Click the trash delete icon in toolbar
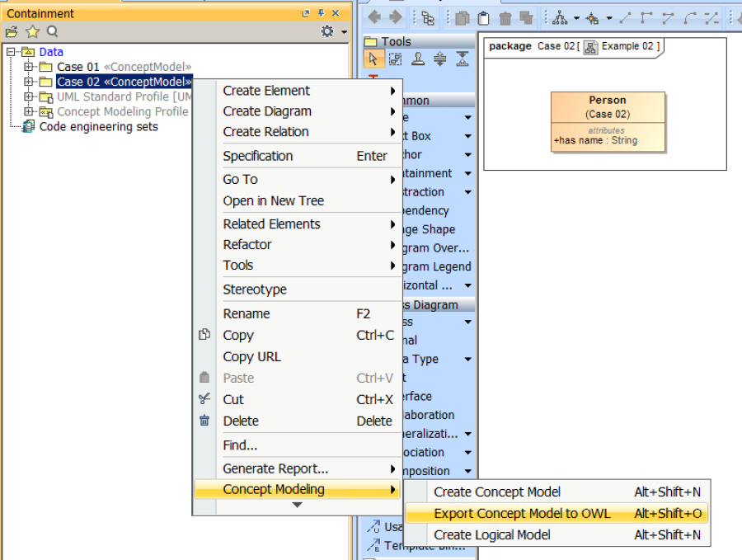Screen dimensions: 742x560 505,17
